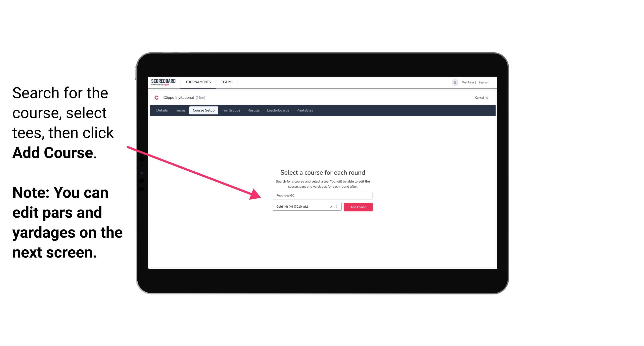Toggle the Tee Groups tab view
644x346 pixels.
231,110
